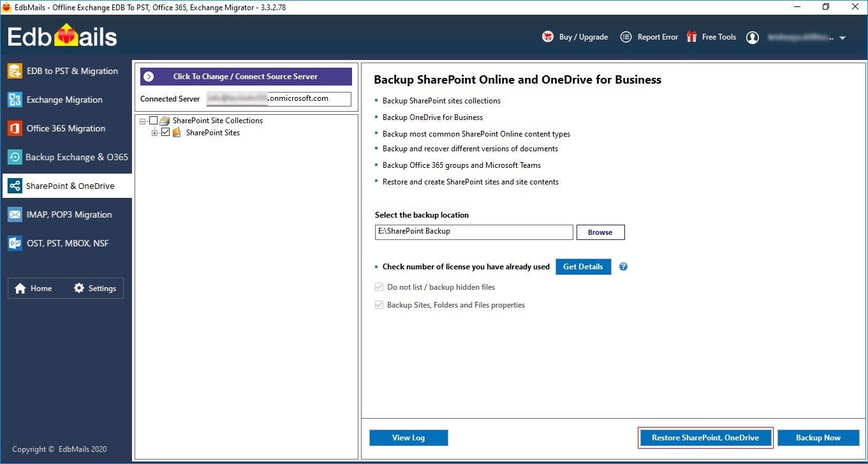Image resolution: width=868 pixels, height=464 pixels.
Task: Click the Free Tools gift icon
Action: 691,37
